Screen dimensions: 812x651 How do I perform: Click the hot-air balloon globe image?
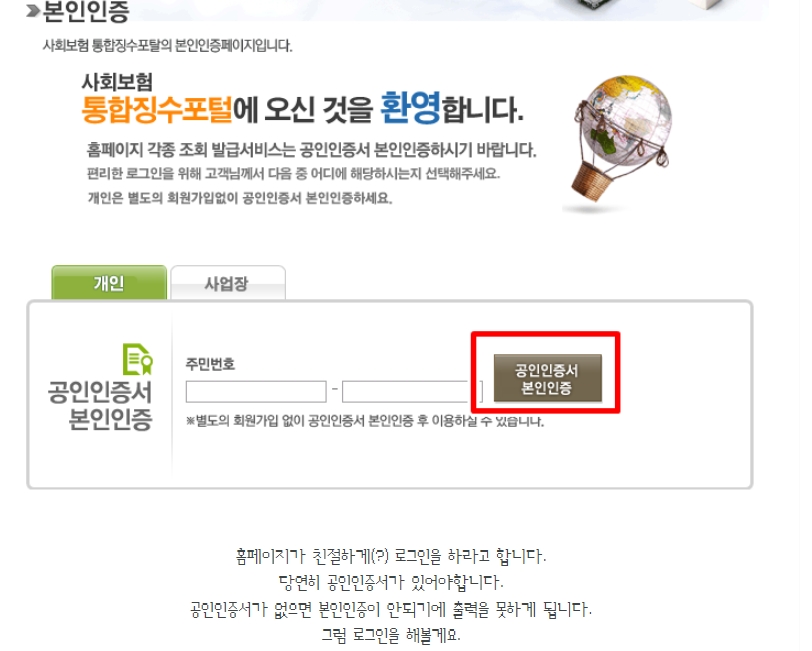[621, 140]
